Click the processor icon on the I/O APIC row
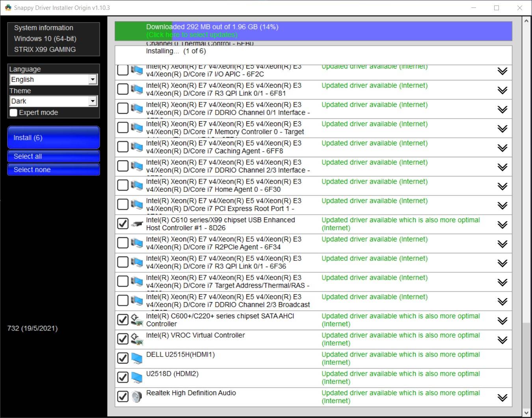 click(137, 70)
